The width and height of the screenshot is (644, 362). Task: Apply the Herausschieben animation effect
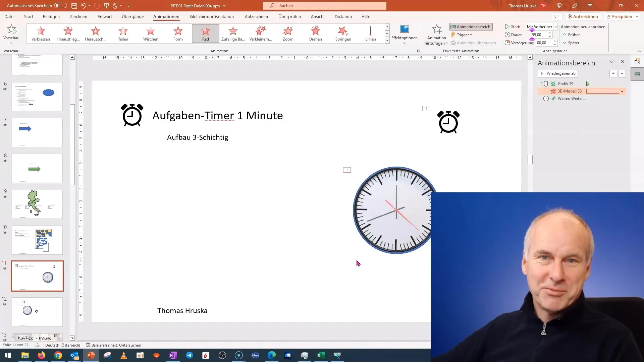96,34
